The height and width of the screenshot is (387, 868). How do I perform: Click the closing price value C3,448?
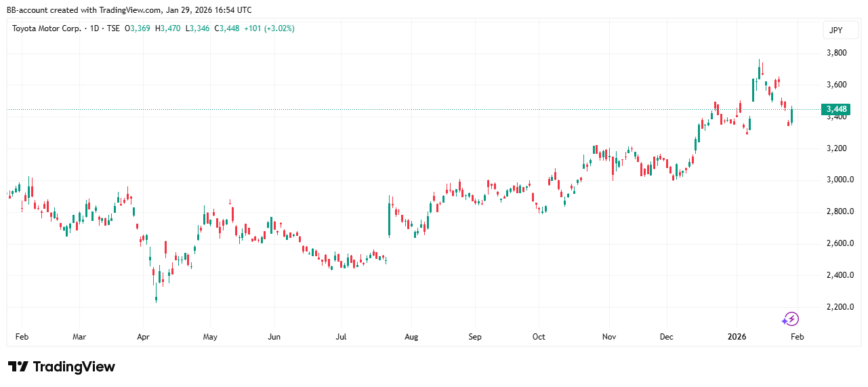click(227, 28)
